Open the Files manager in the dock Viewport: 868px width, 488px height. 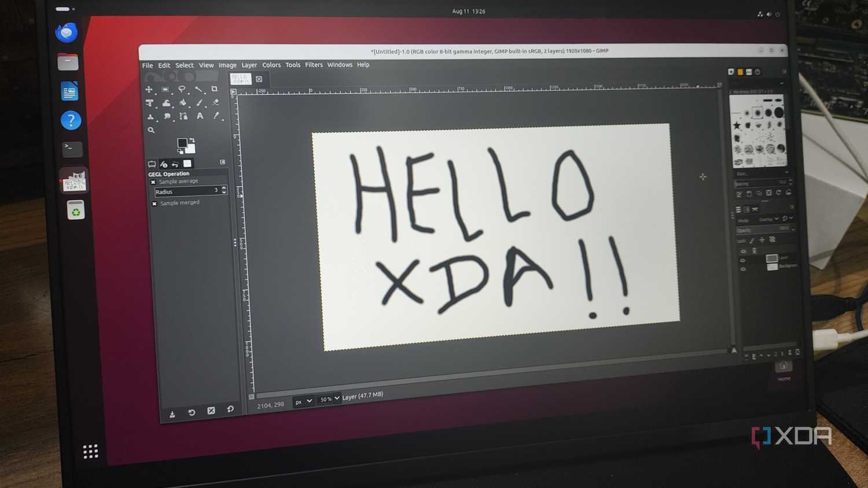pos(68,61)
